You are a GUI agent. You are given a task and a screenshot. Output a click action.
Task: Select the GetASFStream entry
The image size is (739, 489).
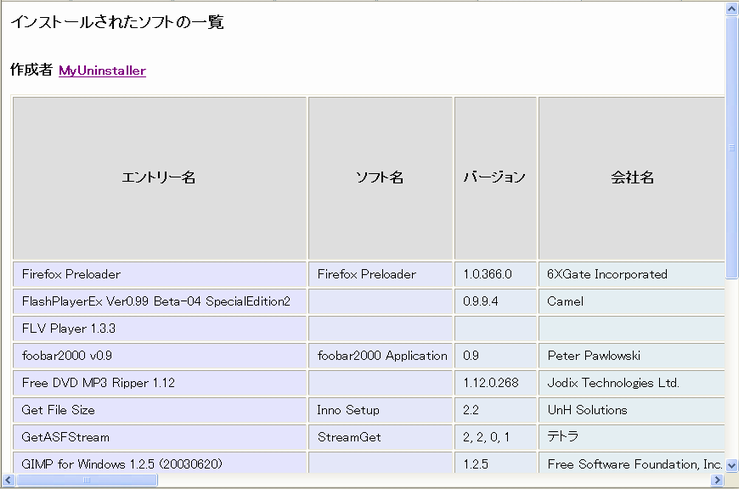[x=160, y=437]
